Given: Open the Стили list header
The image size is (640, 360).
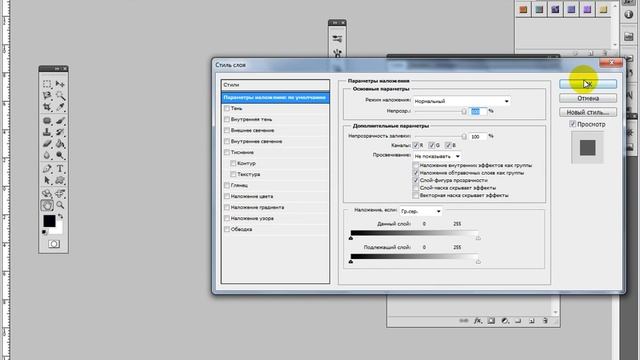Looking at the screenshot, I should (x=276, y=85).
